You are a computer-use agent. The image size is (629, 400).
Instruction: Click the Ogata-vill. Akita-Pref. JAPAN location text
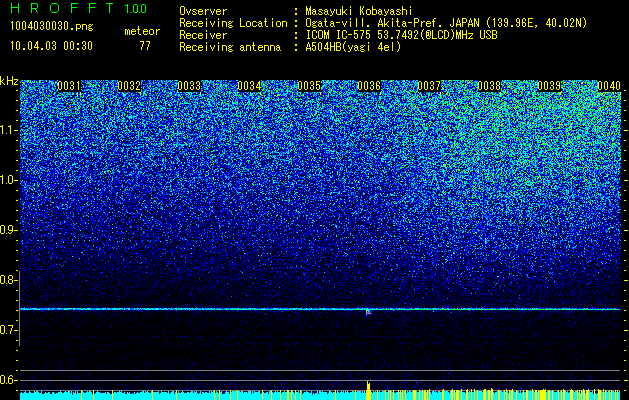tap(446, 23)
